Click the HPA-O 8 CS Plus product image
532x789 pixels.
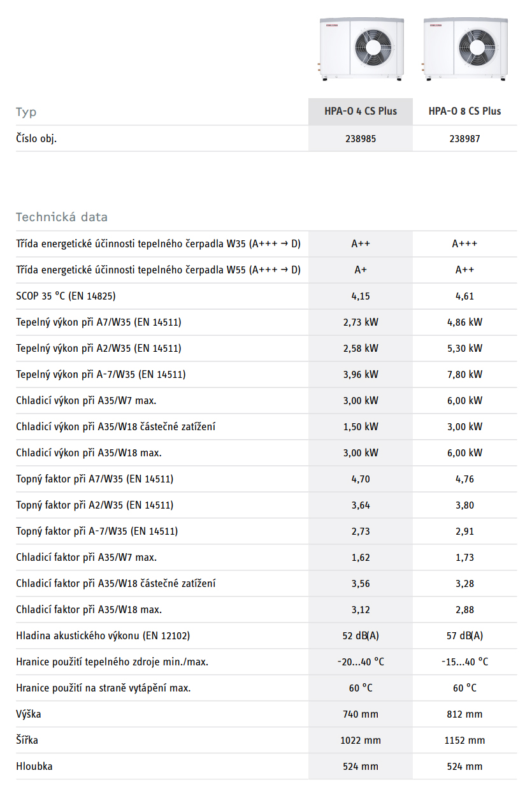tap(465, 49)
